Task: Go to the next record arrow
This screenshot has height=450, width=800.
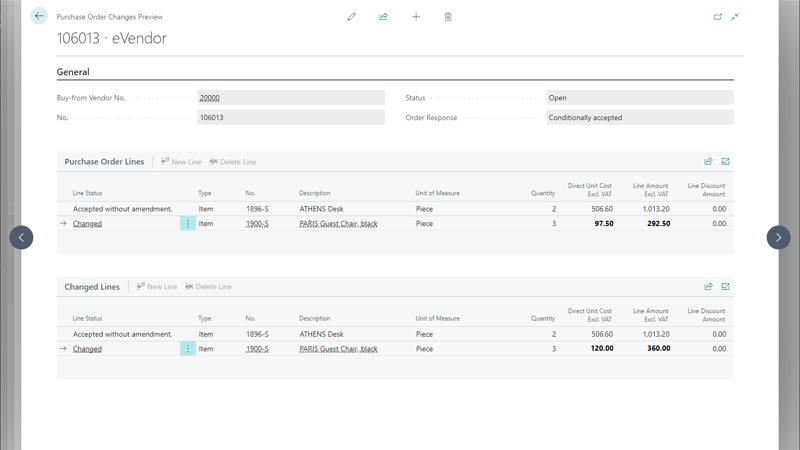Action: pyautogui.click(x=778, y=237)
